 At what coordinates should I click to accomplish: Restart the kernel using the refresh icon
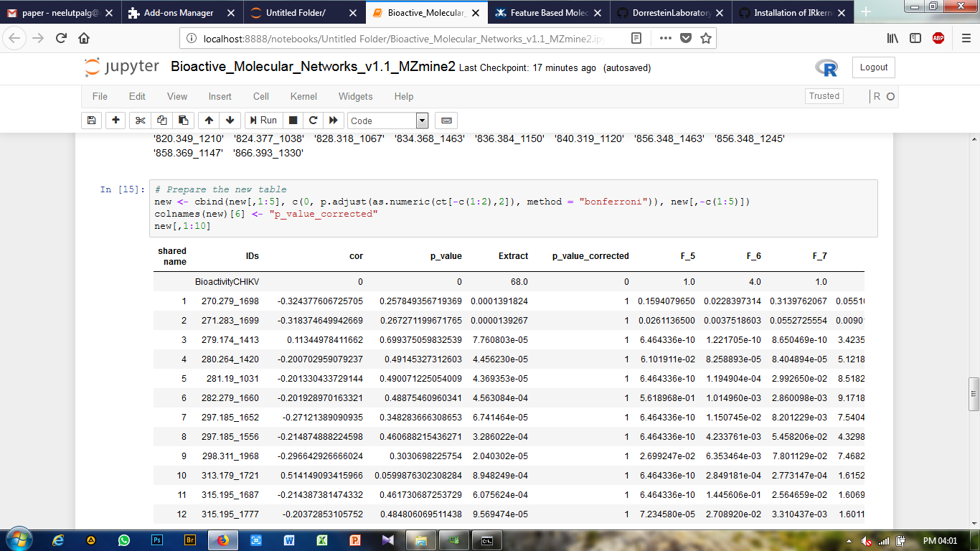click(x=314, y=120)
